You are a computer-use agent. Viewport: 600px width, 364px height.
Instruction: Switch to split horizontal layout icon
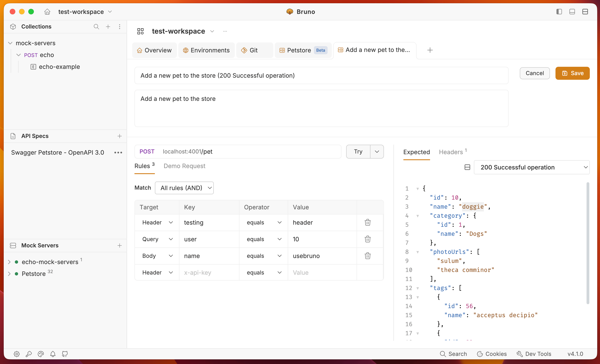(x=585, y=12)
